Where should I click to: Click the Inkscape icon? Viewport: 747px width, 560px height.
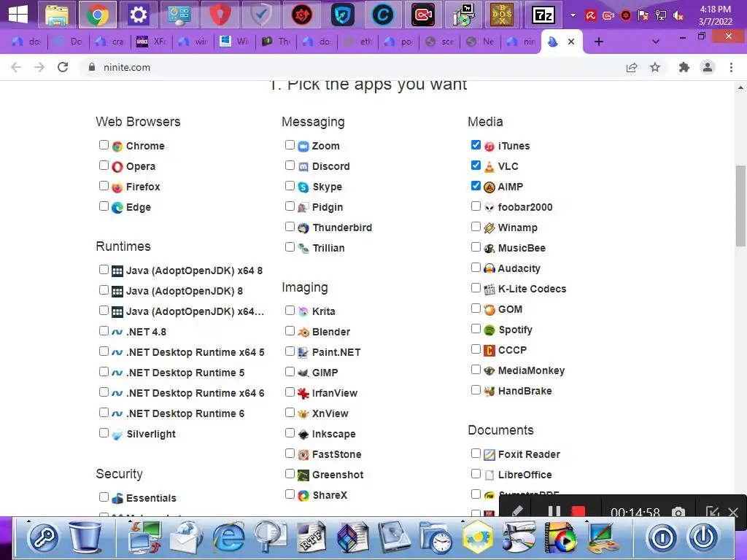point(303,435)
